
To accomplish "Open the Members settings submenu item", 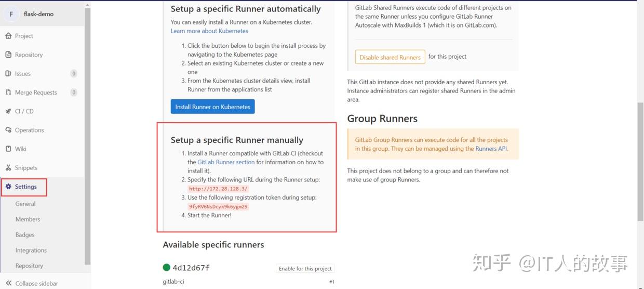I will tap(28, 219).
